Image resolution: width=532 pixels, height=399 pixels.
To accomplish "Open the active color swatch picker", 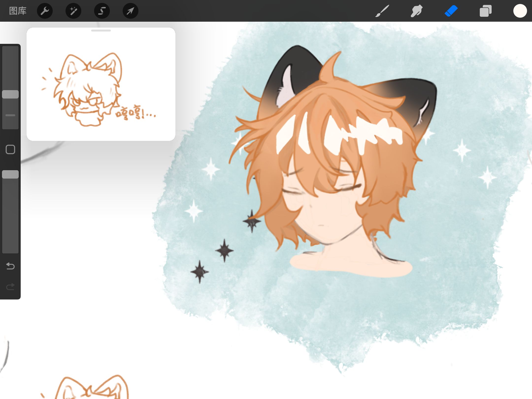I will click(520, 11).
